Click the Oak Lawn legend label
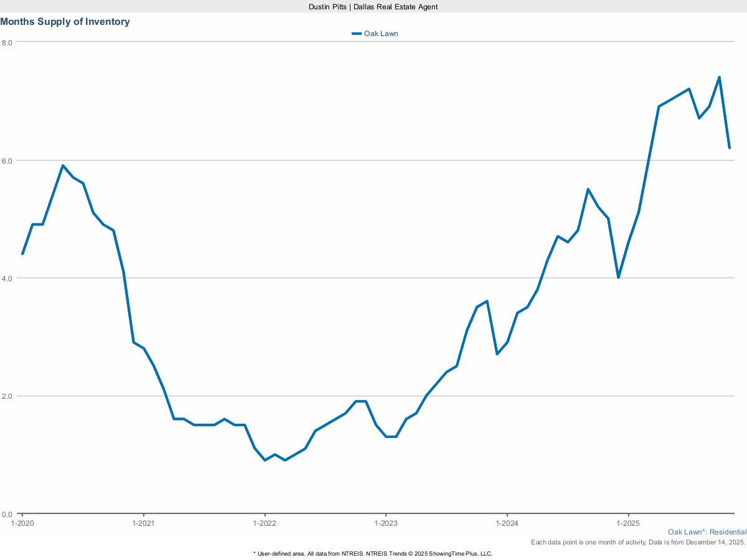The image size is (747, 560). coord(381,34)
